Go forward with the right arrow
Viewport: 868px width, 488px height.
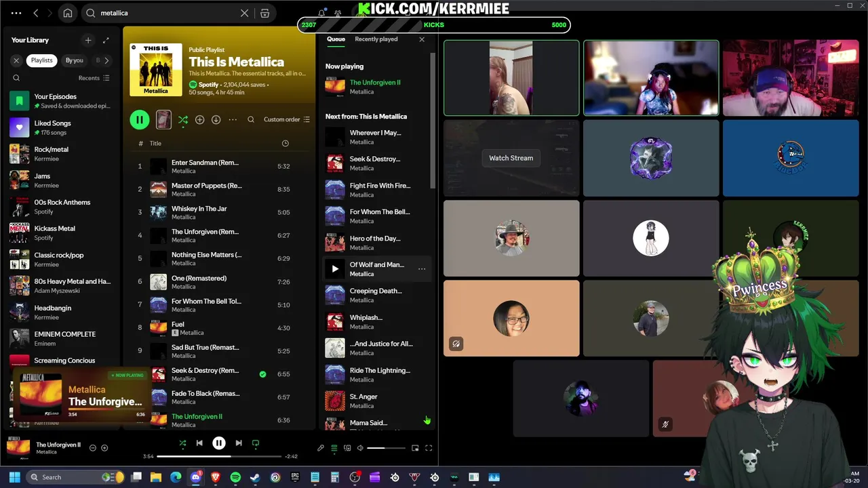pyautogui.click(x=50, y=13)
